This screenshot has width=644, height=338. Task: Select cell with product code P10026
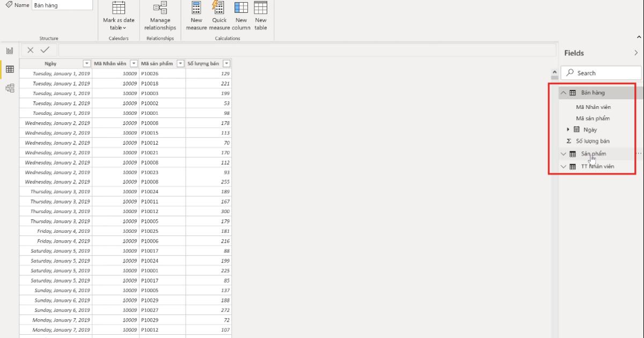[x=163, y=74]
